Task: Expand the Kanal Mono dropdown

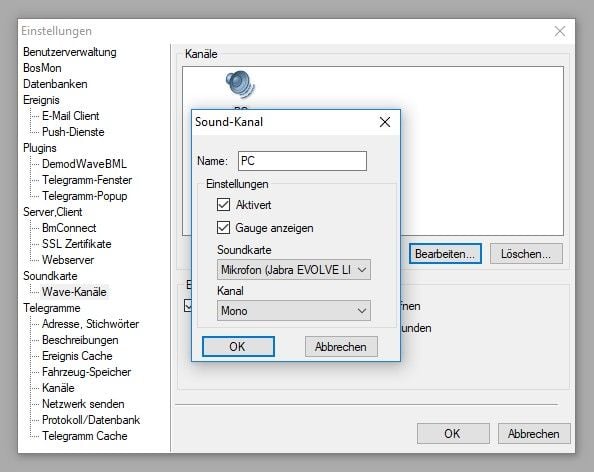Action: [x=294, y=311]
